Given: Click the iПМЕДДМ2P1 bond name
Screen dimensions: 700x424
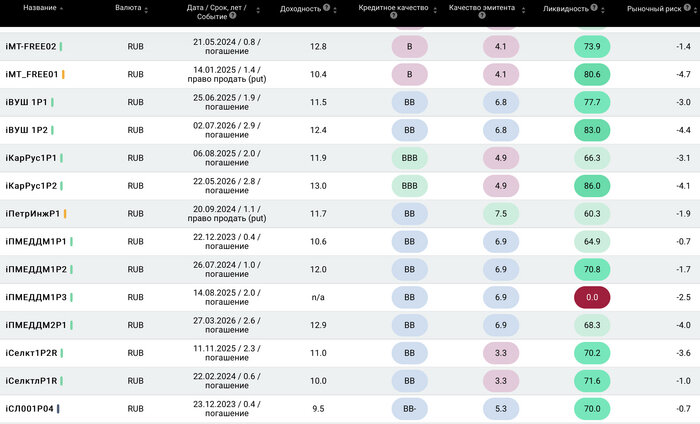Looking at the screenshot, I should click(x=35, y=325).
